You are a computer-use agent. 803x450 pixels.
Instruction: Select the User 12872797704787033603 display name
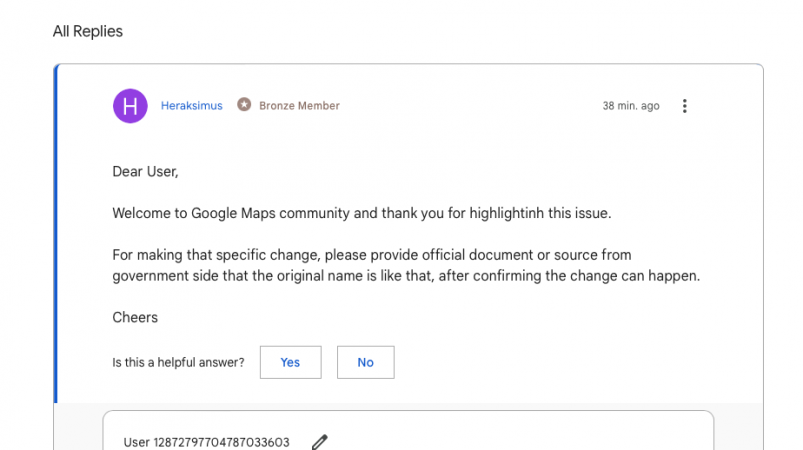pos(206,442)
